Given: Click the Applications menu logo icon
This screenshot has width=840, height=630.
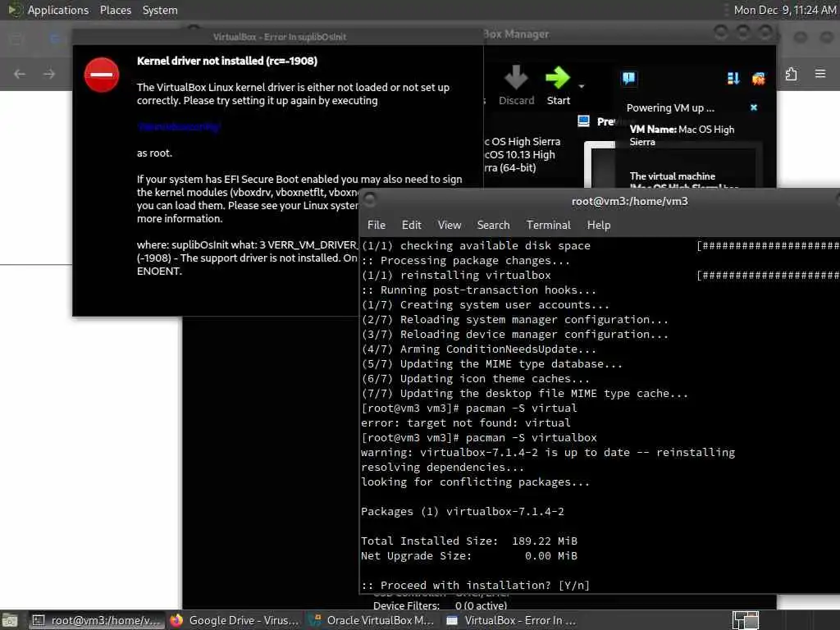Looking at the screenshot, I should point(15,10).
